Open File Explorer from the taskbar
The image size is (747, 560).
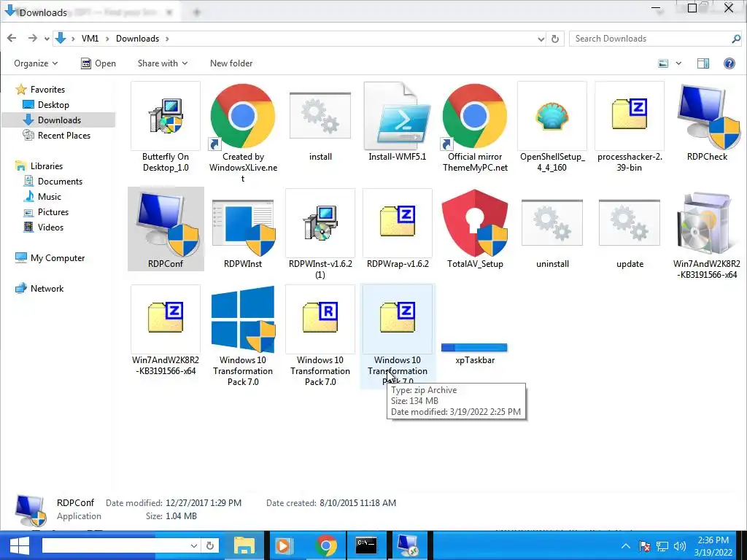pos(244,545)
